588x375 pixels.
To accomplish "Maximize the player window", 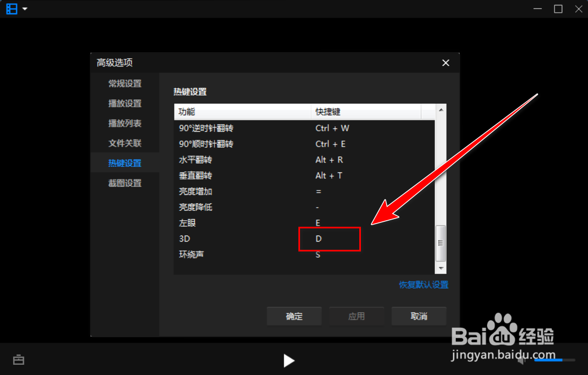I will coord(558,9).
